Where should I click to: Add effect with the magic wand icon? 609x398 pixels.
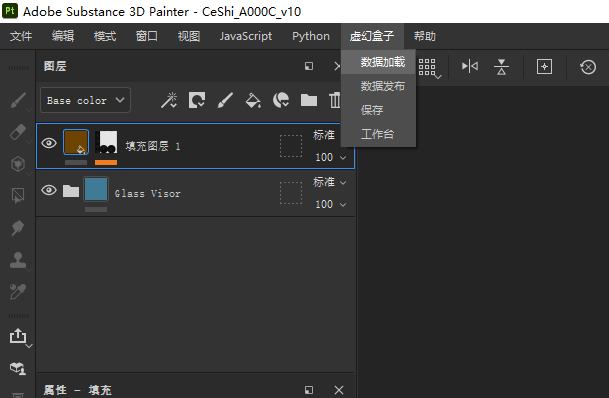click(169, 100)
